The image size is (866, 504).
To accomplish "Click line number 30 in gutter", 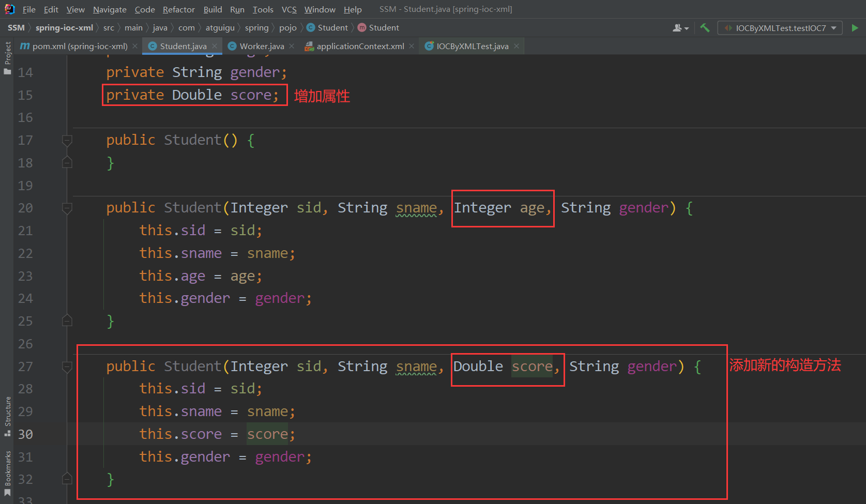I will [x=25, y=434].
